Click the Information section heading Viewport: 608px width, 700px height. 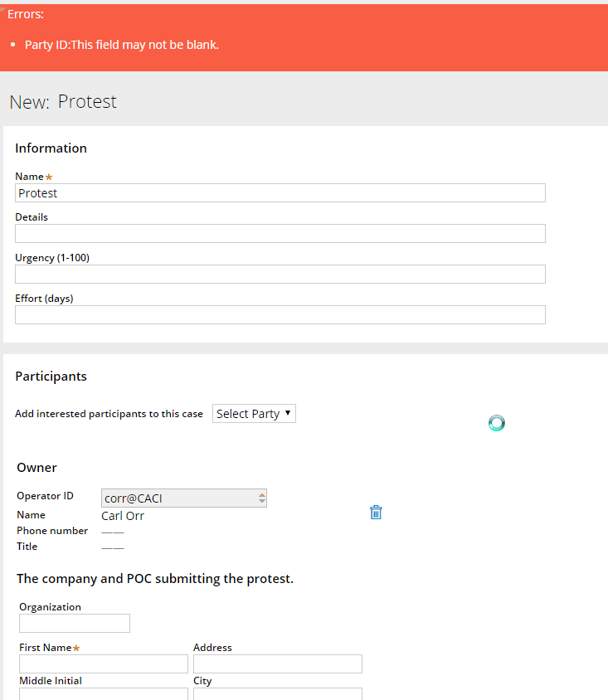tap(51, 148)
